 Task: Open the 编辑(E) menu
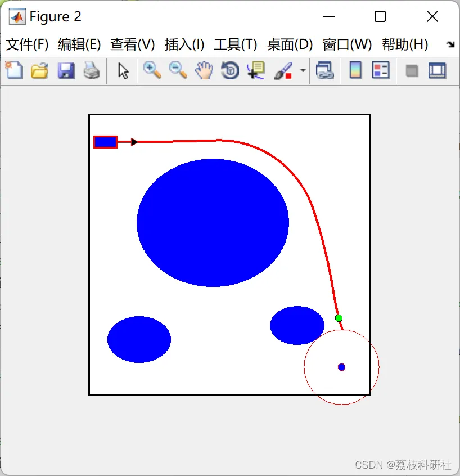79,44
